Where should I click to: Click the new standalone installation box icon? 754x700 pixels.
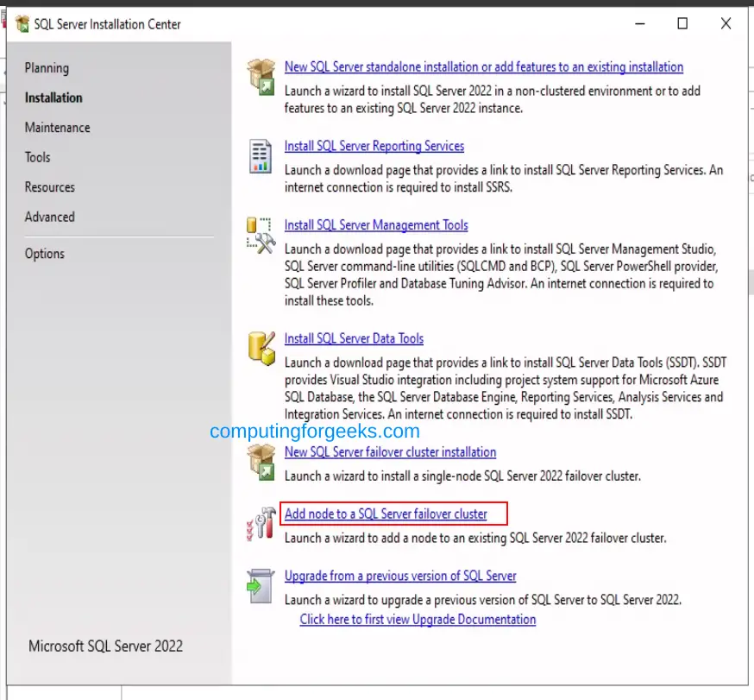261,77
